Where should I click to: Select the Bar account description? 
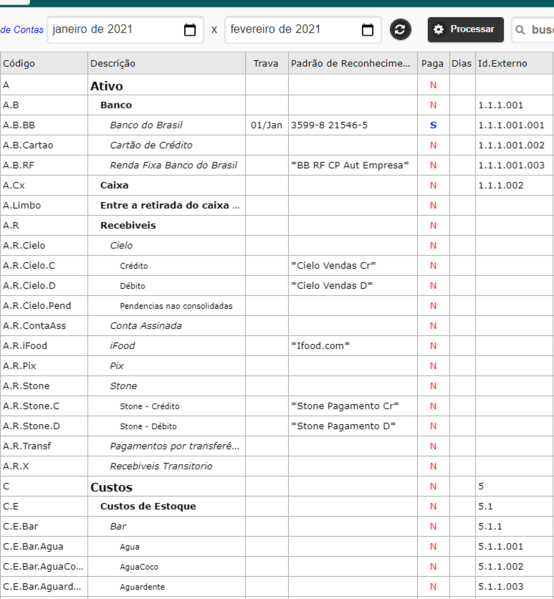(118, 526)
